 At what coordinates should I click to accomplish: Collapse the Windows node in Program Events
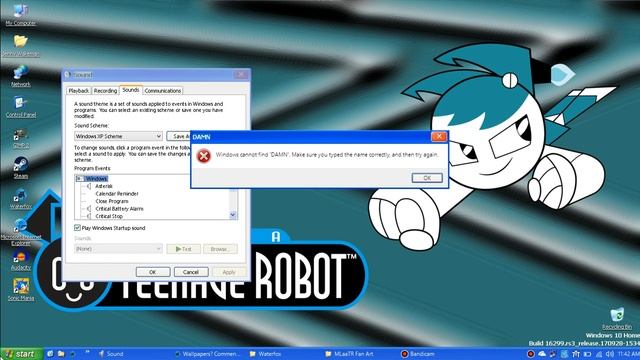79,178
